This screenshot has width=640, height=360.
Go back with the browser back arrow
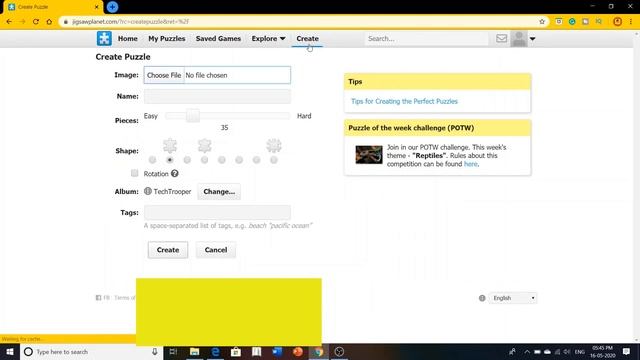tap(9, 22)
